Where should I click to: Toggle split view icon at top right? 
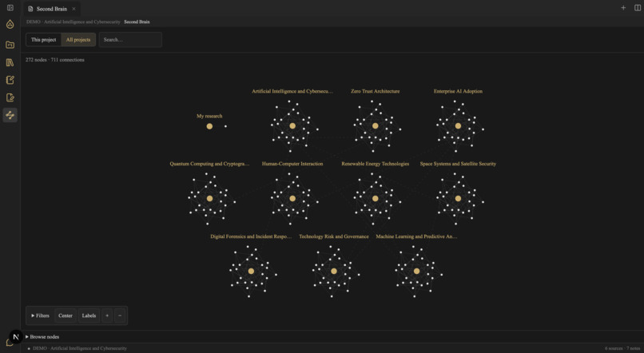coord(638,8)
